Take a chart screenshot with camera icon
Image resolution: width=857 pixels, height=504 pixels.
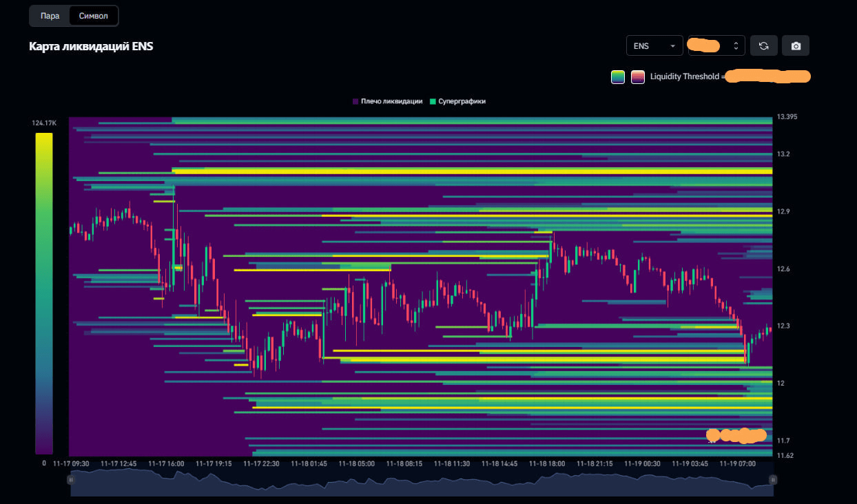coord(796,45)
